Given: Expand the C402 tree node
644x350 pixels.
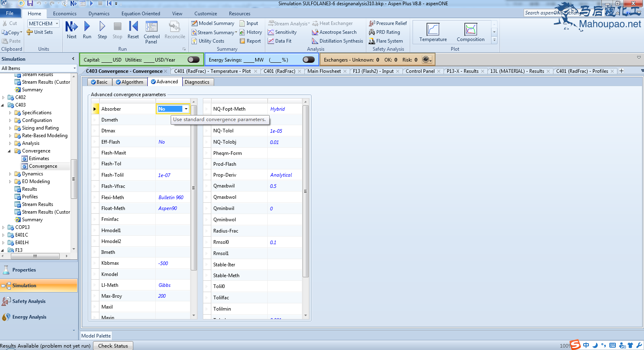Looking at the screenshot, I should click(3, 97).
